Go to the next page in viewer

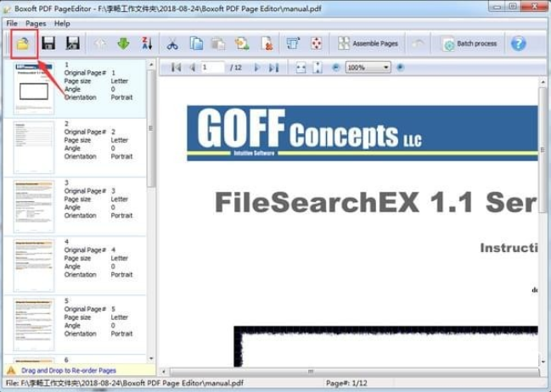click(x=256, y=67)
